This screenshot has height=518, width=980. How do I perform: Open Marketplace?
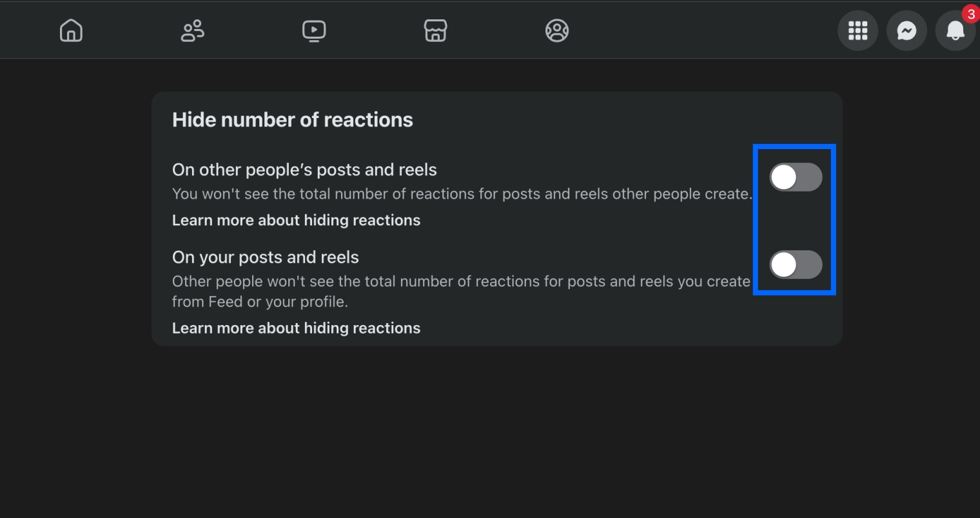[x=435, y=30]
